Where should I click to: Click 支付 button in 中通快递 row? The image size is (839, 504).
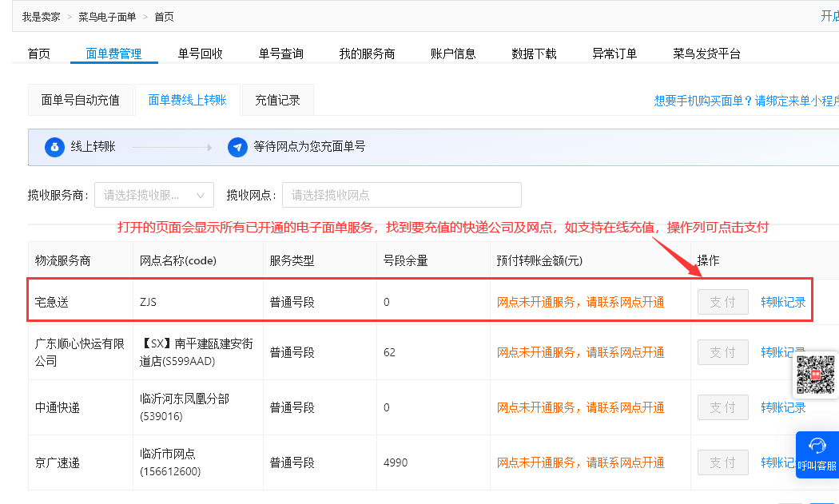[723, 407]
